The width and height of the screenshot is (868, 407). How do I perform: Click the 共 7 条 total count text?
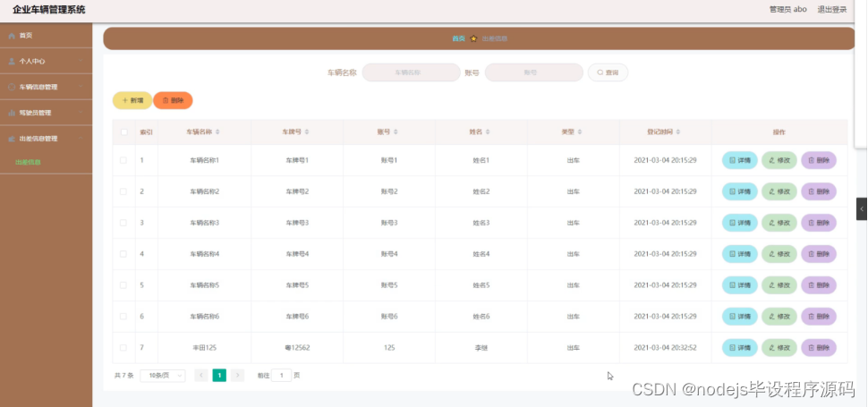coord(124,376)
